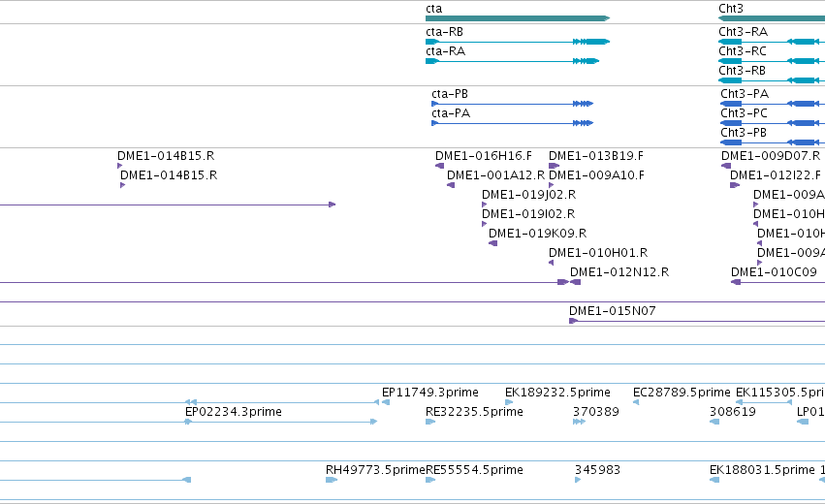Open feature 345983
This screenshot has height=504, width=825.
click(598, 470)
